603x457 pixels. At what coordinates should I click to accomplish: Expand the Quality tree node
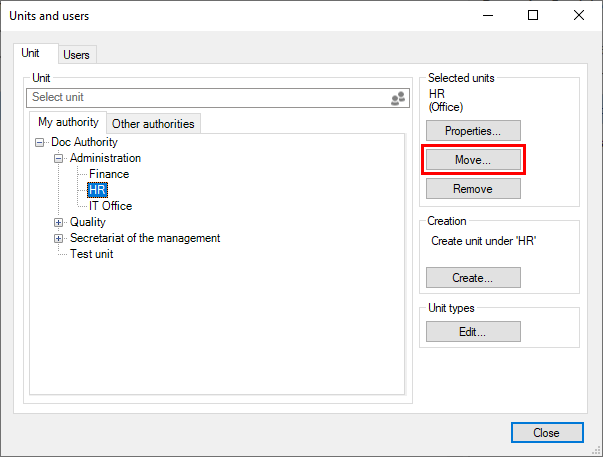[59, 222]
